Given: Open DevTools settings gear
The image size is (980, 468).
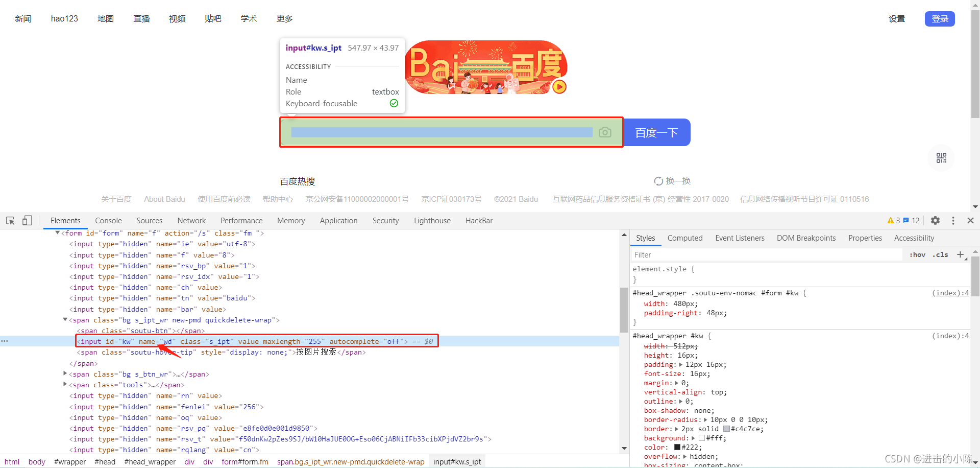Looking at the screenshot, I should (x=935, y=221).
